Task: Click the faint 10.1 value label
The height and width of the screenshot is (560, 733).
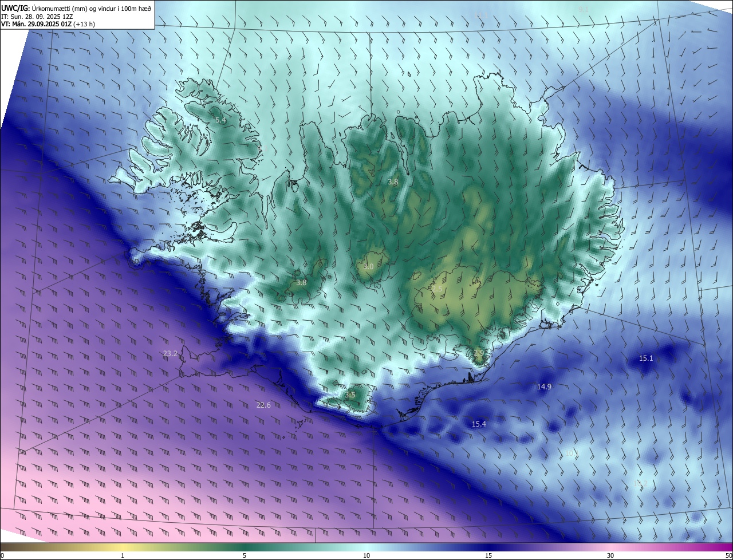Action: tap(571, 453)
